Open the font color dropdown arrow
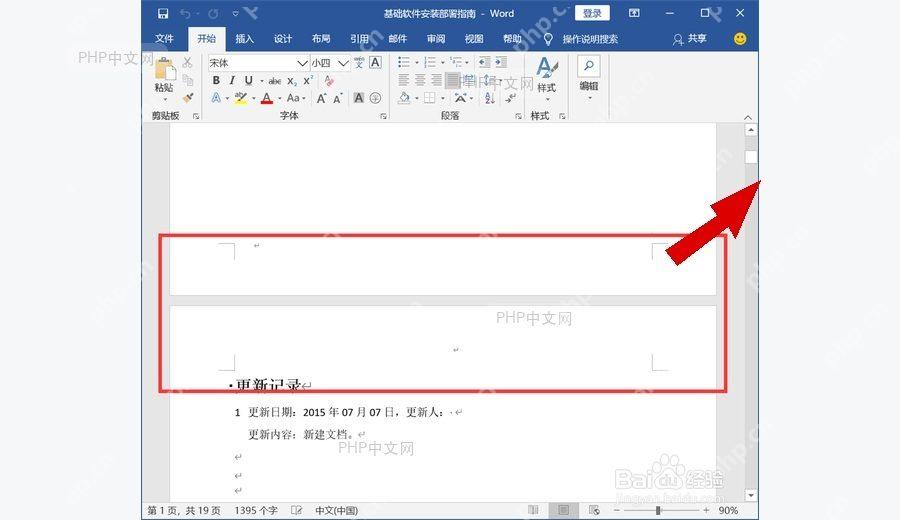 coord(280,99)
